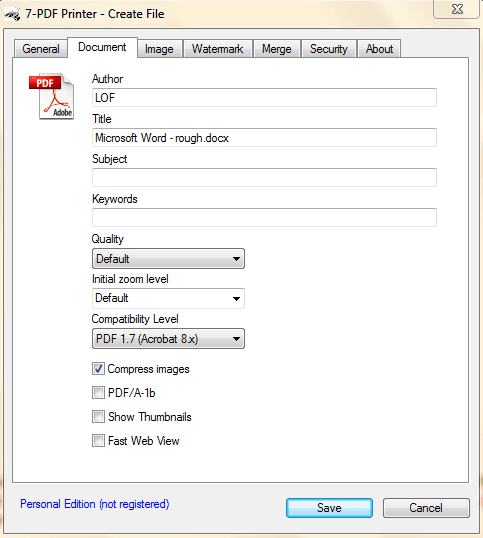Switch to the General tab
This screenshot has height=538, width=483.
coord(41,49)
